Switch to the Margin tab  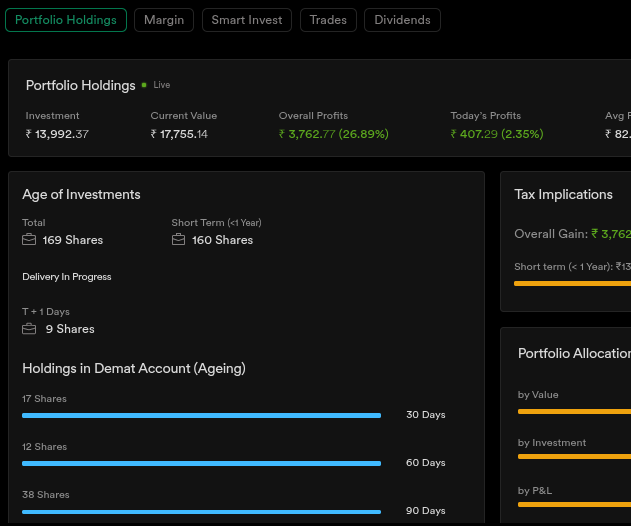pos(164,20)
